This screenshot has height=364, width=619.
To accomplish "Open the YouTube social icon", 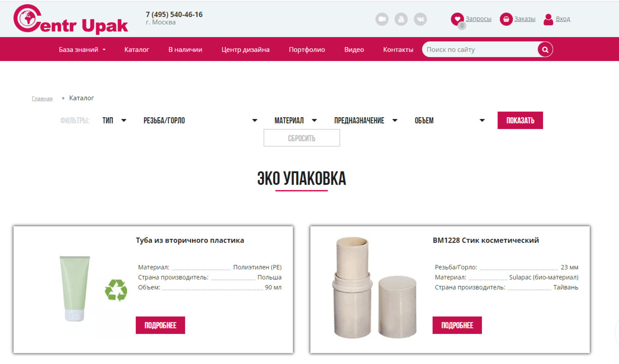I will pos(401,19).
